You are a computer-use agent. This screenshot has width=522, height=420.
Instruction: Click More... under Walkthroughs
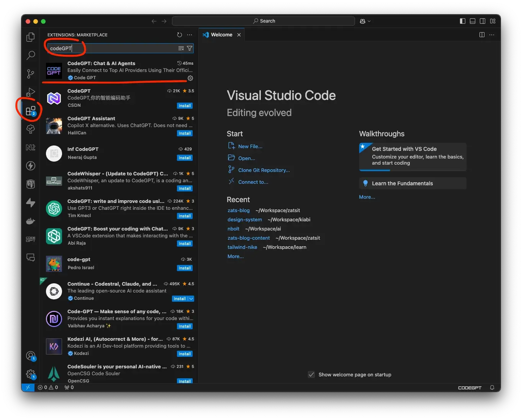[367, 197]
